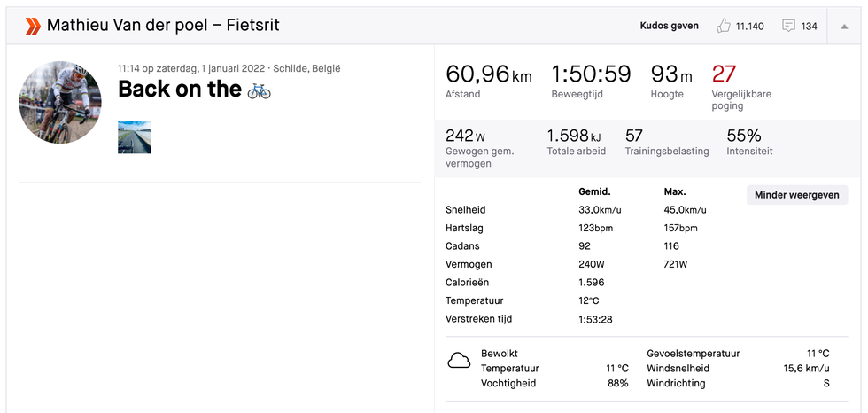This screenshot has width=868, height=413.
Task: Click the 60,96 km Afstand stat
Action: 488,82
